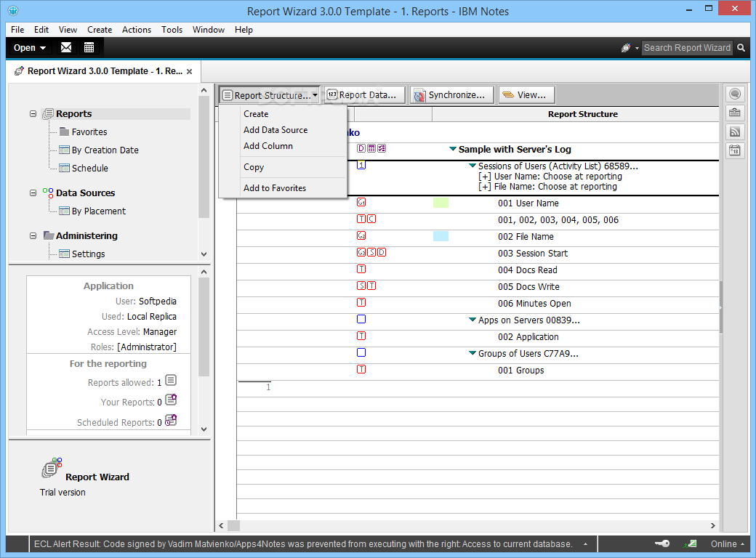This screenshot has height=558, width=756.
Task: Click the horizontal scrollbar right arrow
Action: point(712,525)
